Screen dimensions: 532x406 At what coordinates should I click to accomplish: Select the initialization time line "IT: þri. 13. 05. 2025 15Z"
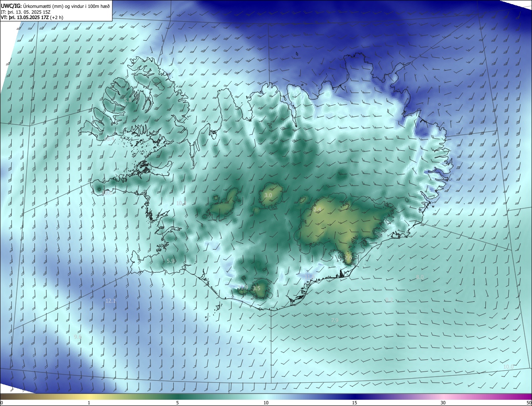coord(26,12)
